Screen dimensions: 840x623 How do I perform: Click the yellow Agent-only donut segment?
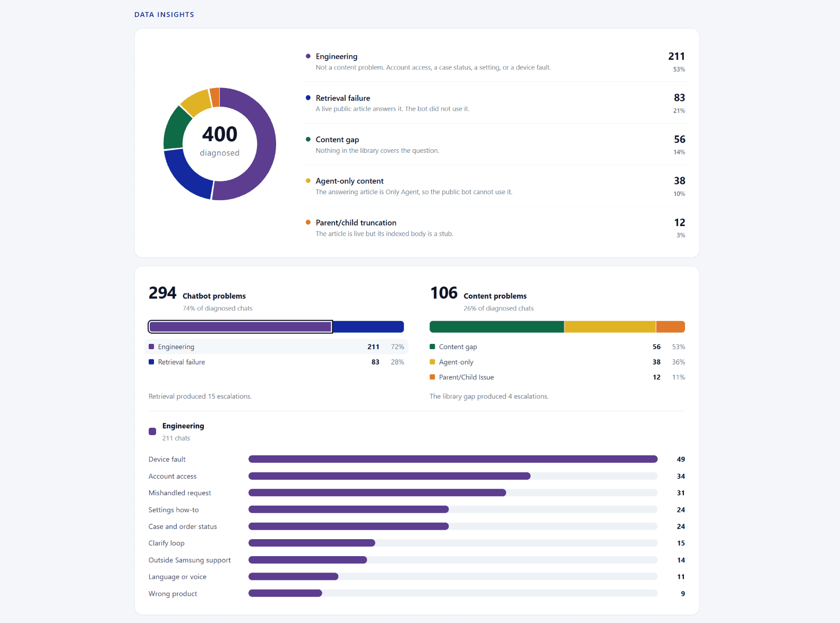[x=197, y=102]
